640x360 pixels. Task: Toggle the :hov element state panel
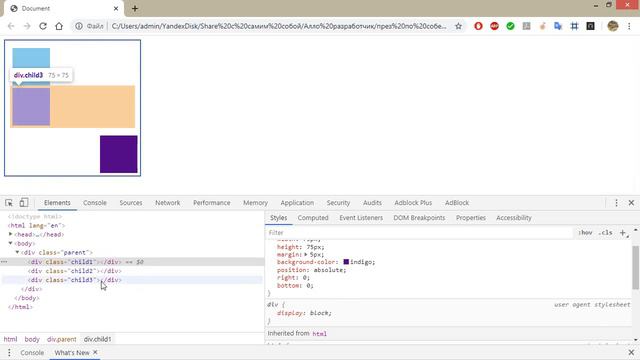pos(585,233)
